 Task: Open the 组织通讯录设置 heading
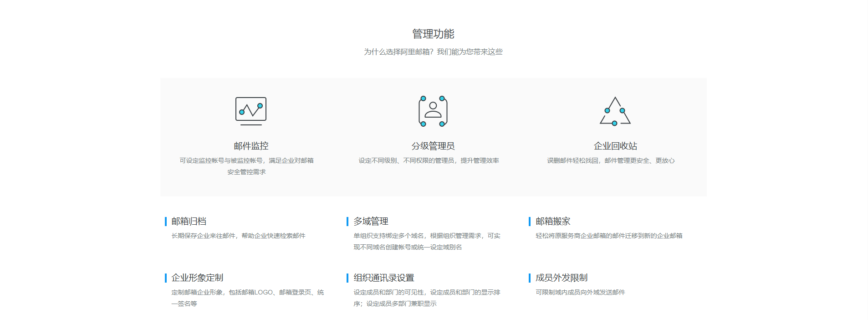[x=384, y=278]
